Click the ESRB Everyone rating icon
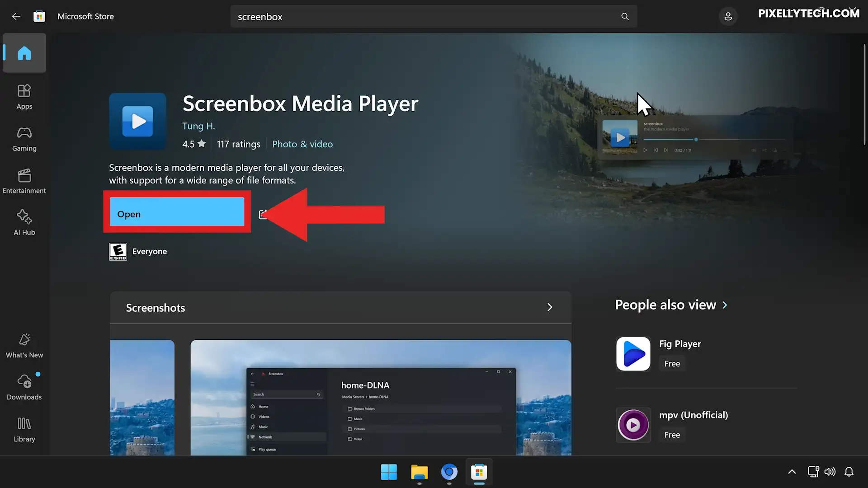868x488 pixels. click(118, 252)
